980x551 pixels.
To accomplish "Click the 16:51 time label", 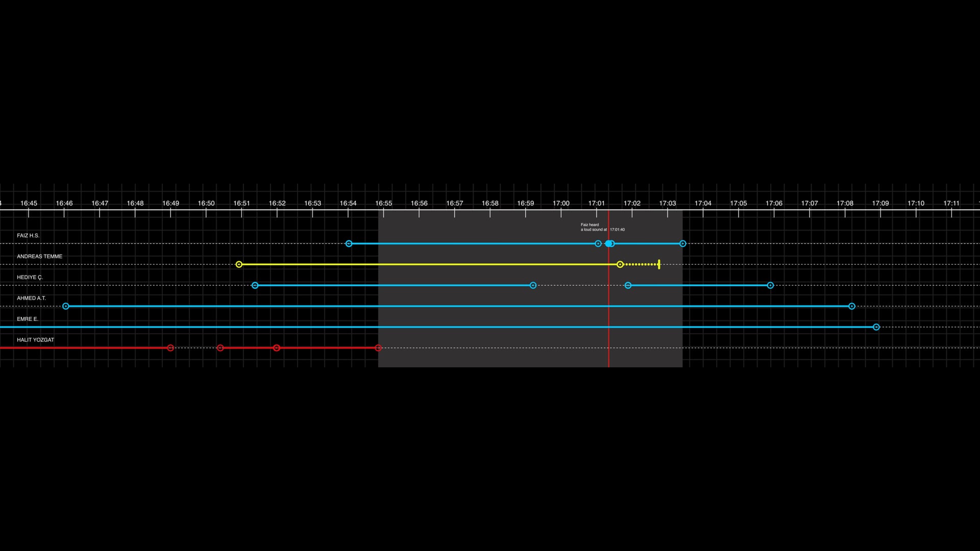I will [x=241, y=203].
